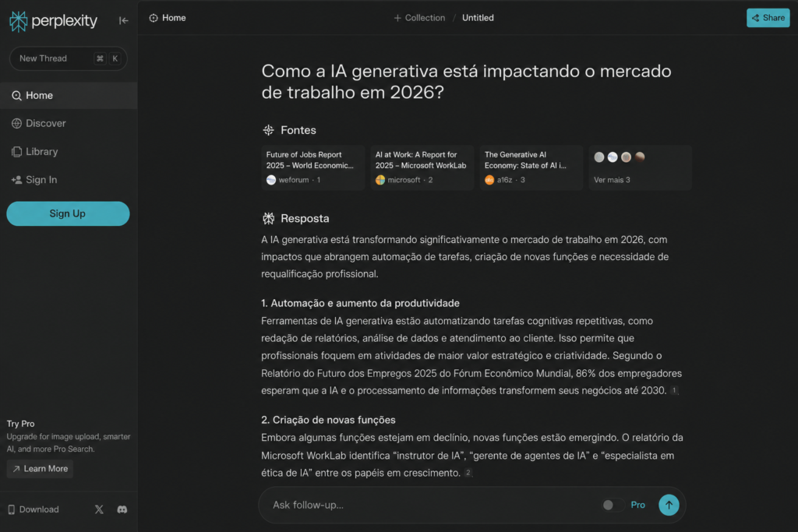Click the Try Pro heading
This screenshot has height=532, width=798.
click(20, 424)
